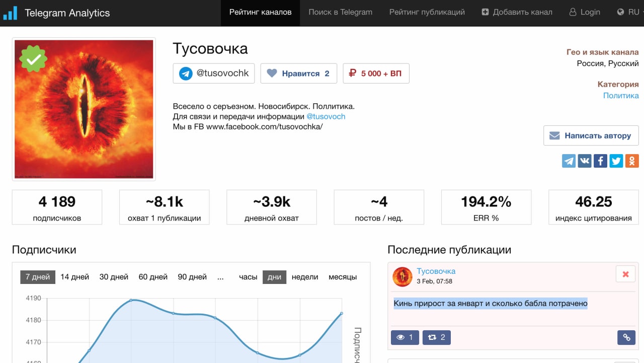Open Тусовочка link in post header
Screen dimensions: 644x363
[436, 271]
